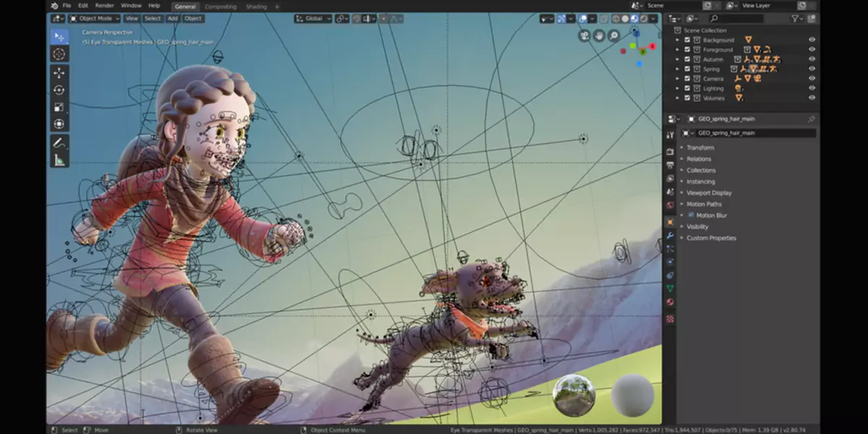Image resolution: width=868 pixels, height=434 pixels.
Task: Add a new workspace tab
Action: (x=276, y=7)
